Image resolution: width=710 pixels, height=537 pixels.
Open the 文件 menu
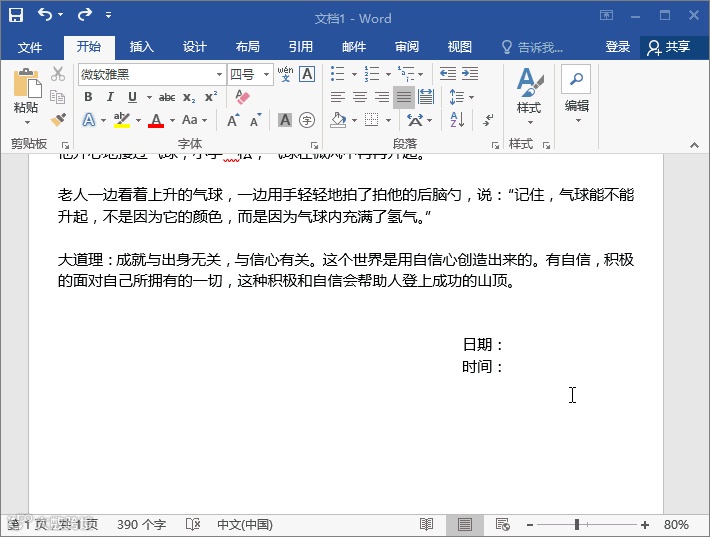(x=30, y=47)
